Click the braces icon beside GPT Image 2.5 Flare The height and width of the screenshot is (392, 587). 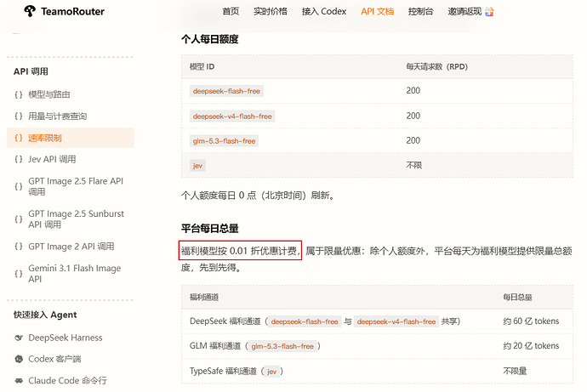pyautogui.click(x=19, y=186)
